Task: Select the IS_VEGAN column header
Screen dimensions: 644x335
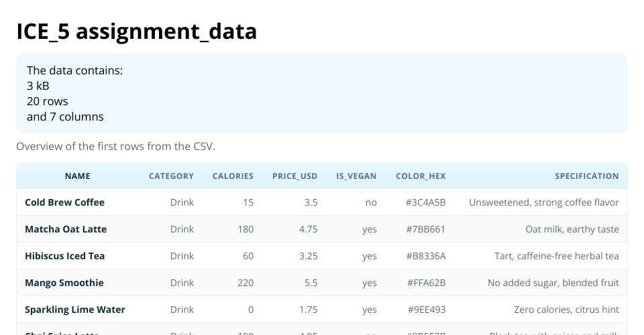Action: [356, 176]
